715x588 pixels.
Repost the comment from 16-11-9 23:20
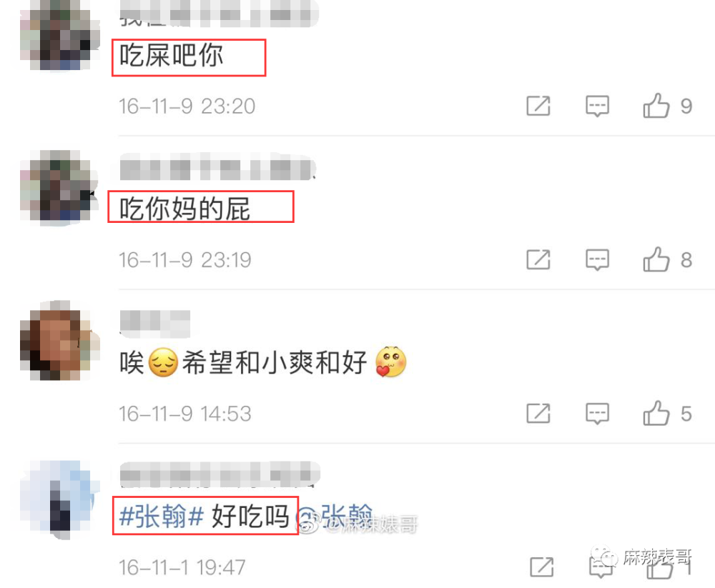(x=538, y=106)
